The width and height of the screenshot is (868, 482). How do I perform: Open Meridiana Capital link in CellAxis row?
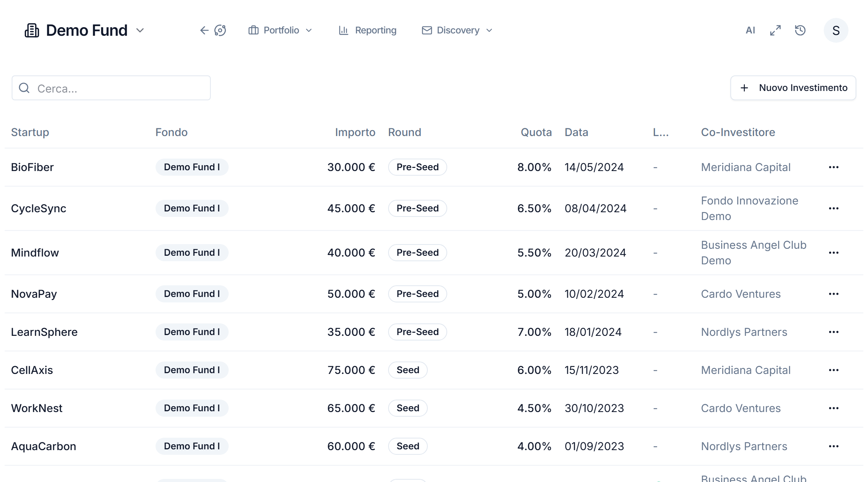(x=746, y=370)
